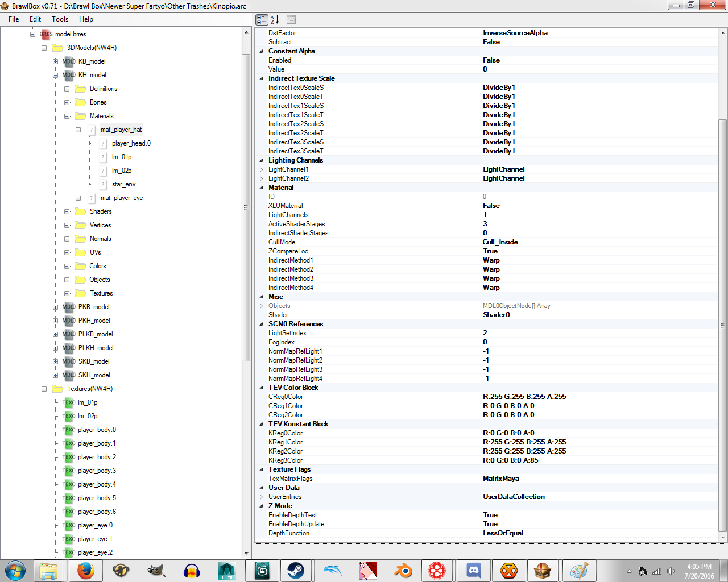Viewport: 728px width, 582px height.
Task: Select the star_env texture reference
Action: pos(123,184)
